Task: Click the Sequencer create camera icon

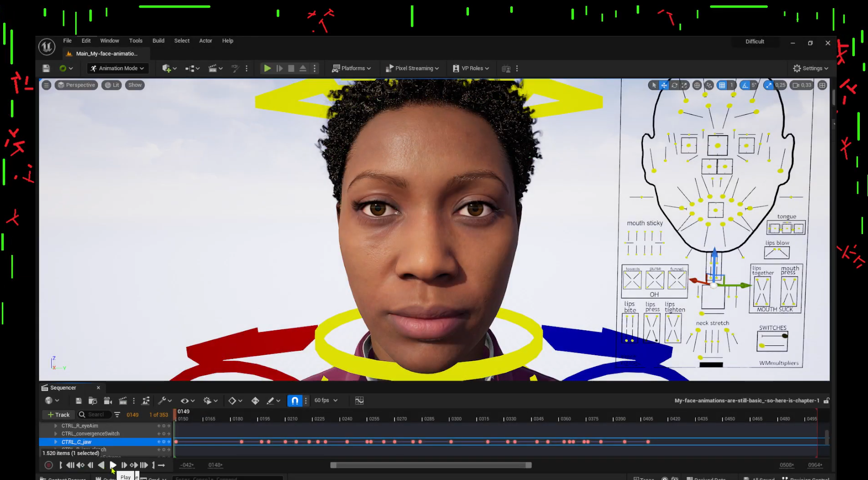Action: pyautogui.click(x=107, y=401)
